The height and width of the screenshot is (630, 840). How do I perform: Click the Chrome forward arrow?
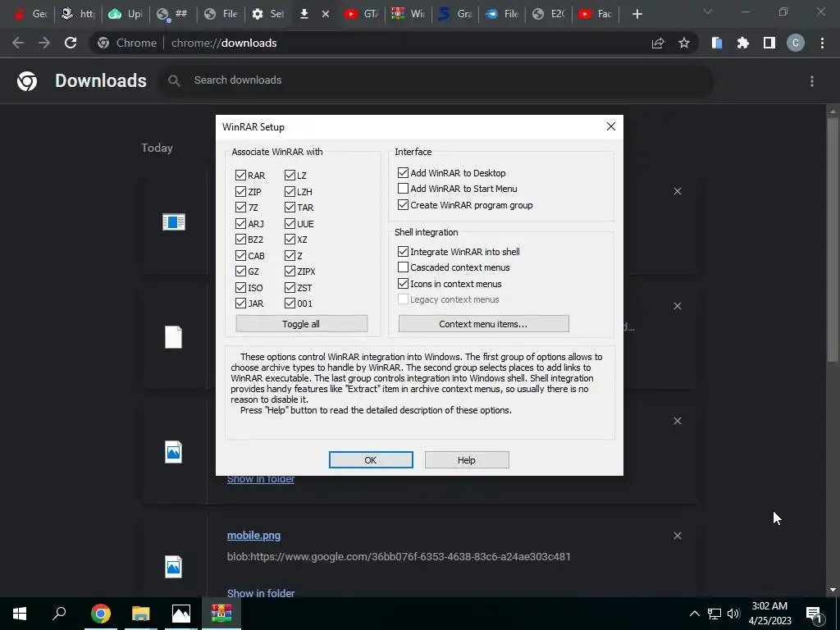point(44,43)
